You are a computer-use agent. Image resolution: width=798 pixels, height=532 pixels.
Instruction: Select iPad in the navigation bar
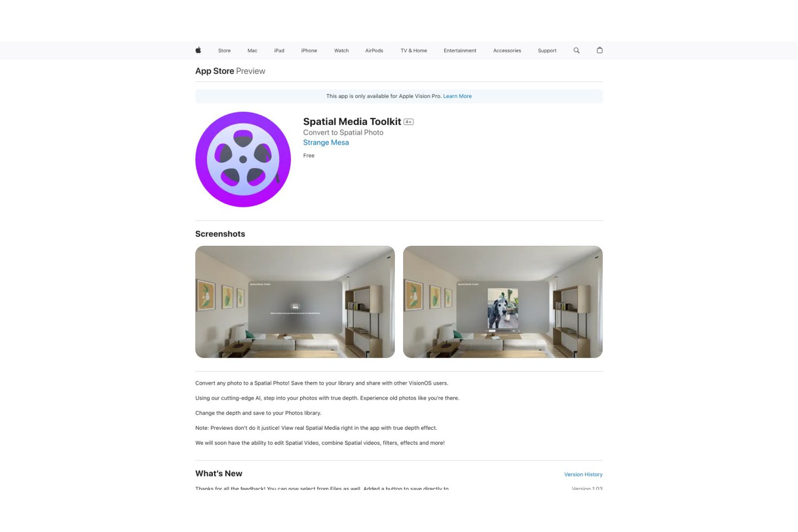point(279,51)
